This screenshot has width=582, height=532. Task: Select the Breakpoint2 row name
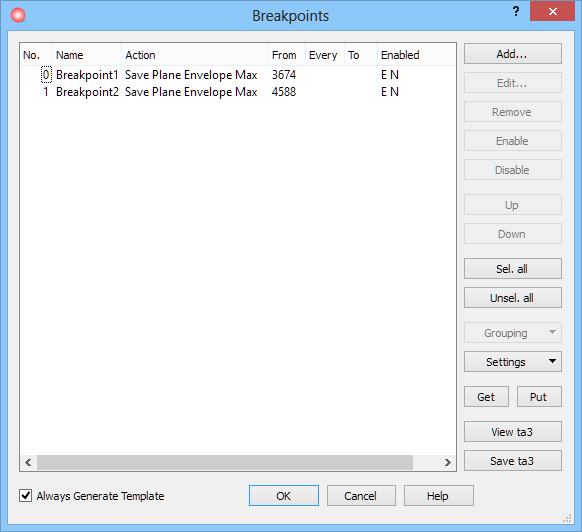coord(87,92)
